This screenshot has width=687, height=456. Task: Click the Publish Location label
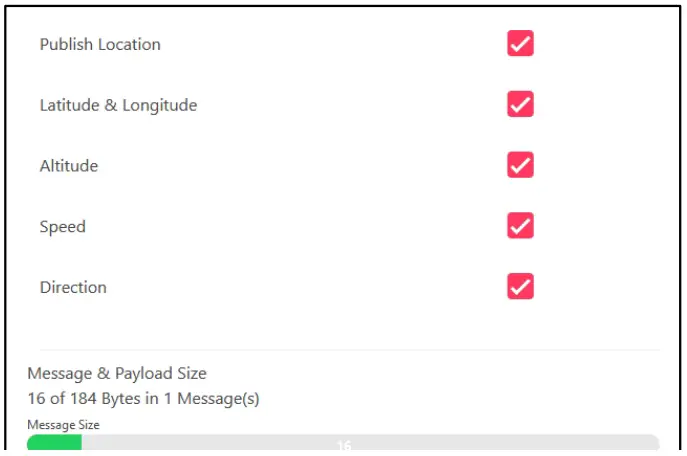100,44
